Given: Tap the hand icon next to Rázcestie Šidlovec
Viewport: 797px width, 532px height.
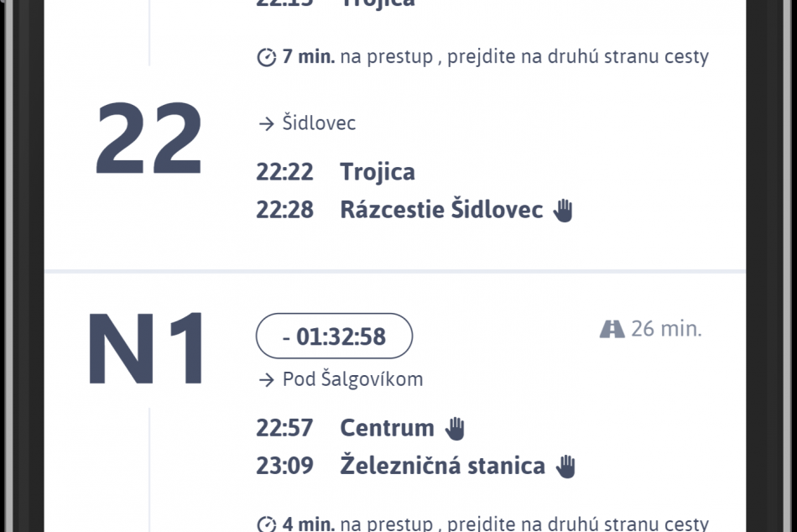Looking at the screenshot, I should click(565, 210).
